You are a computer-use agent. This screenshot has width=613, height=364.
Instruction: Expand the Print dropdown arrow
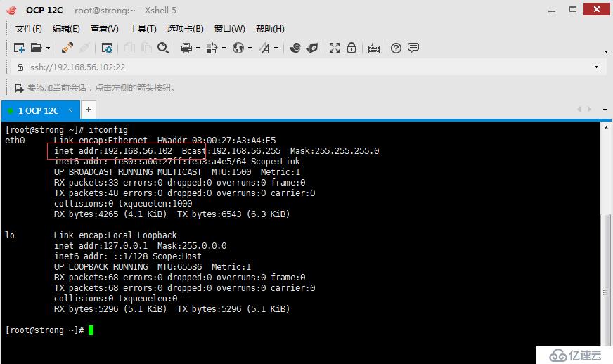[198, 48]
